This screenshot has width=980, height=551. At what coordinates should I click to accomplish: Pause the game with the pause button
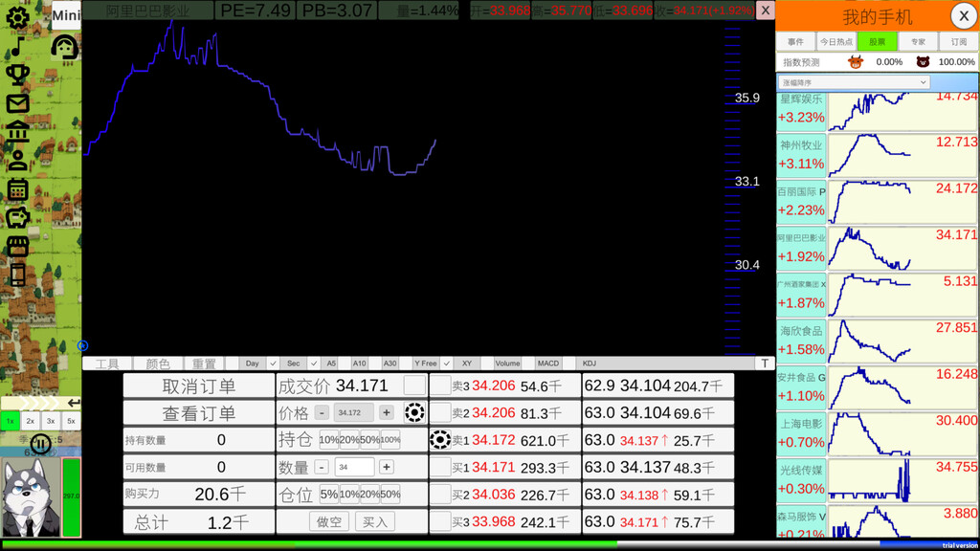click(x=40, y=444)
